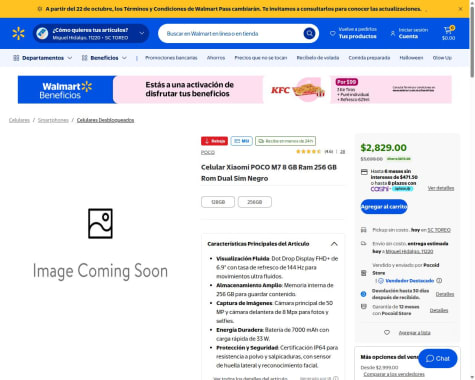Viewport: 475px width, 380px height.
Task: Close the yellow terms announcement banner
Action: (x=460, y=9)
